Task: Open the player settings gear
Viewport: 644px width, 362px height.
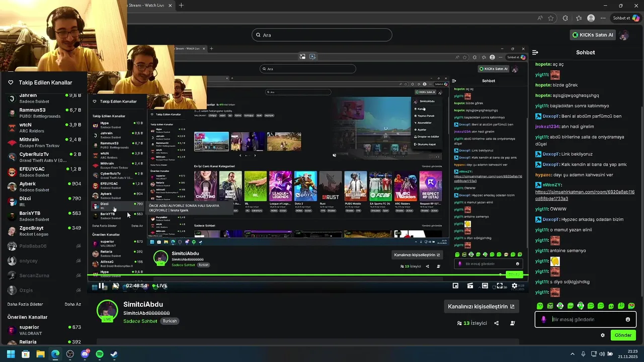Action: tap(514, 286)
